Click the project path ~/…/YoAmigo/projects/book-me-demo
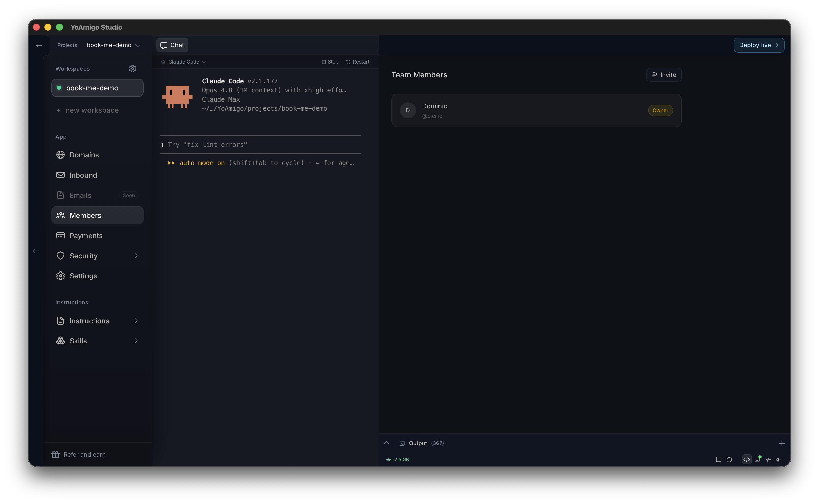The height and width of the screenshot is (504, 819). 264,108
